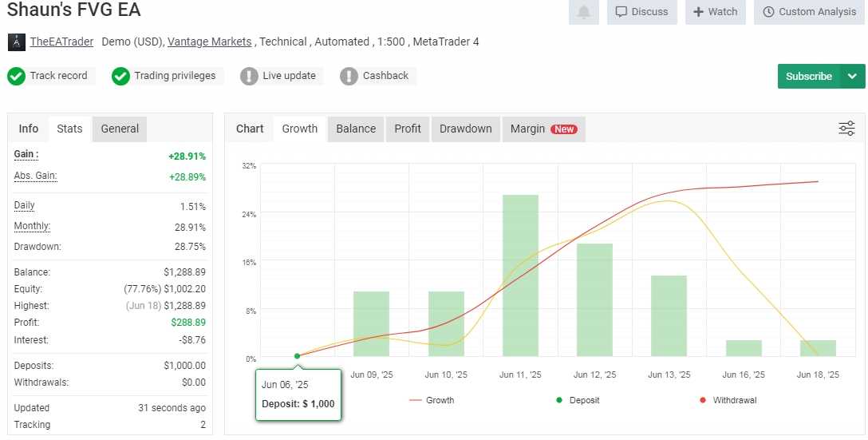This screenshot has height=440, width=868.
Task: Click the Jun 16 bar in chart
Action: tap(744, 348)
